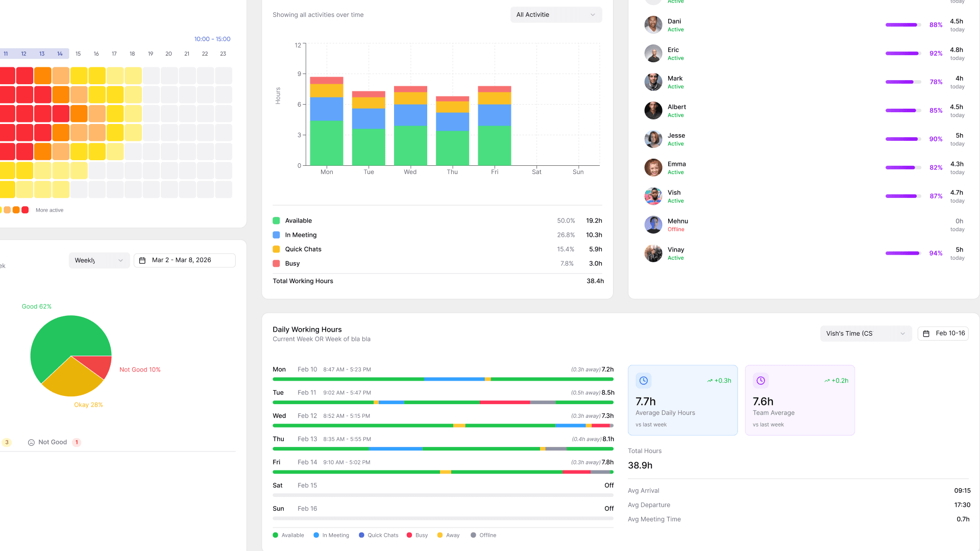Open the All Activities dropdown
Screen dimensions: 980x551
(x=556, y=15)
